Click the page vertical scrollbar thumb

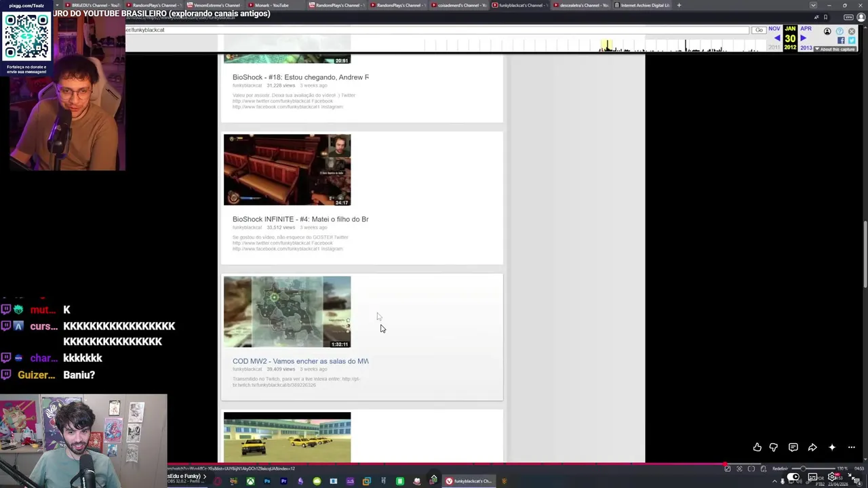865,256
